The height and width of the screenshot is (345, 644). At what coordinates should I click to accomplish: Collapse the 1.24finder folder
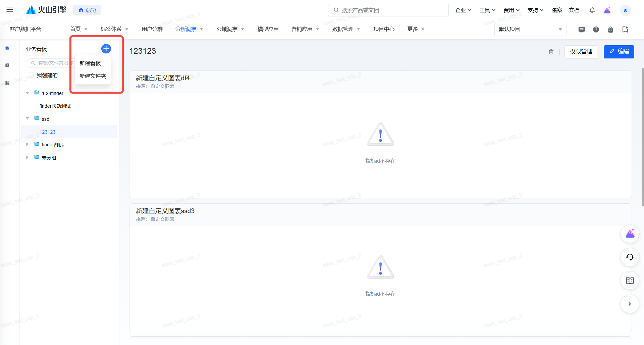pyautogui.click(x=28, y=93)
